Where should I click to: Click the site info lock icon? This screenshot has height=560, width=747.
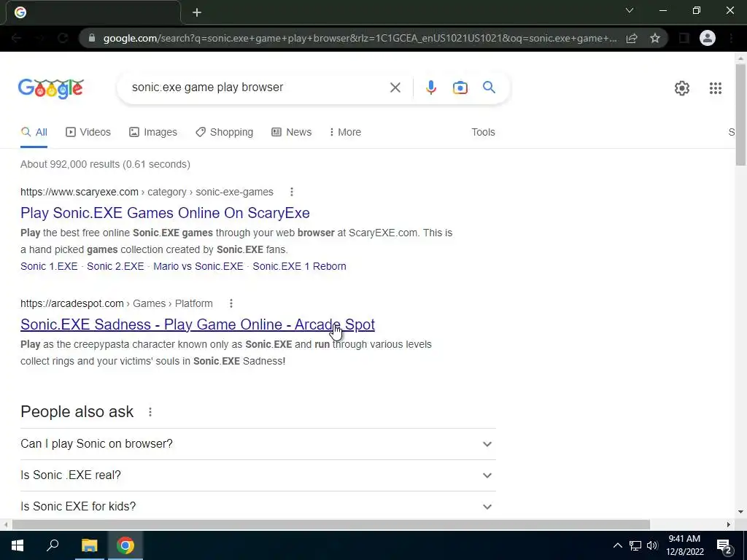click(x=92, y=38)
